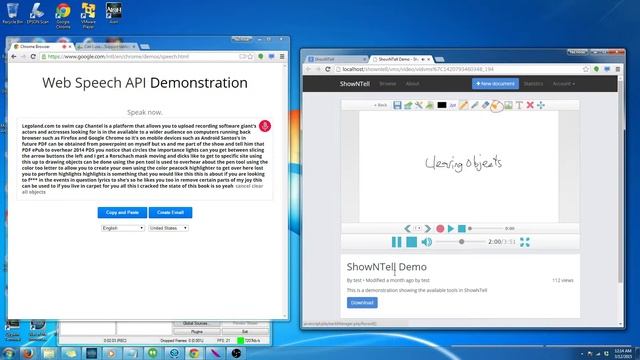Screen dimensions: 640x360
Task: Click the Exit button in background recorder window
Action: [x=245, y=331]
